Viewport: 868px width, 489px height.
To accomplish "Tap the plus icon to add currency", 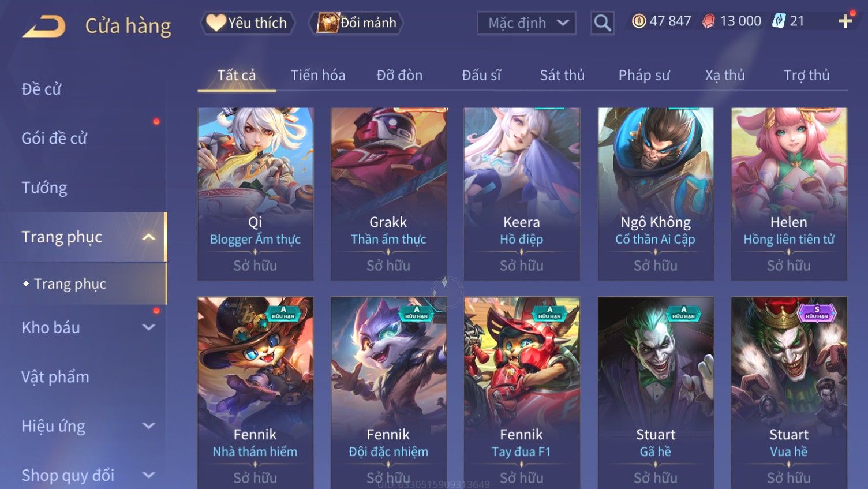I will (x=845, y=21).
